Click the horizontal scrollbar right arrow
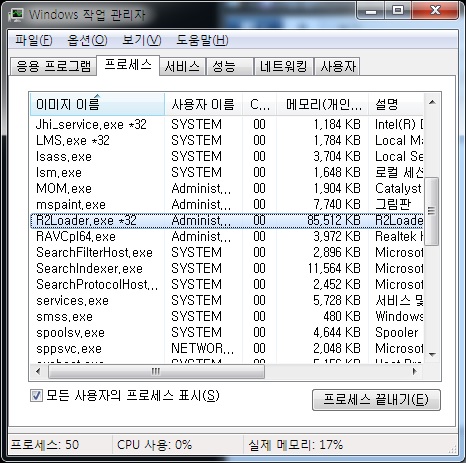This screenshot has height=463, width=466. pos(415,371)
